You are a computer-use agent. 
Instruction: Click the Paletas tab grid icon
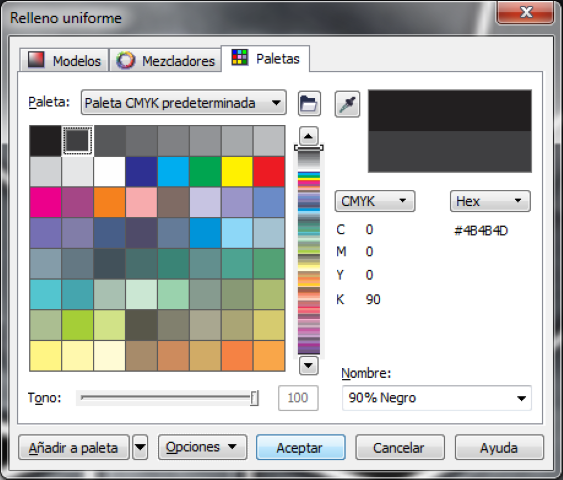239,57
